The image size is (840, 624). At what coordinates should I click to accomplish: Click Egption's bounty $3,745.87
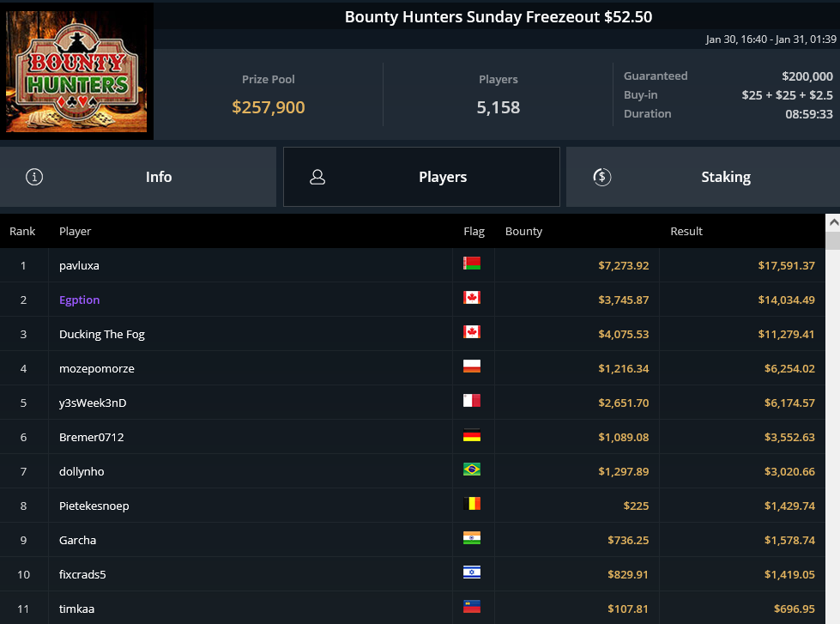pos(624,300)
